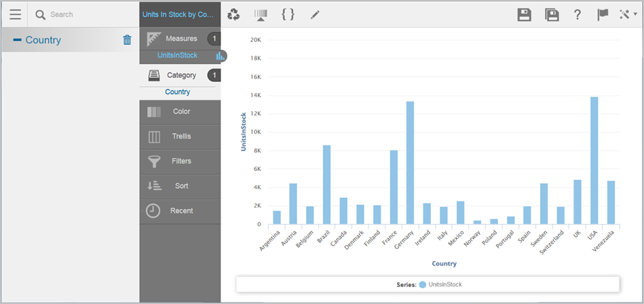The width and height of the screenshot is (644, 304).
Task: Delete Country with the trash icon
Action: 127,40
